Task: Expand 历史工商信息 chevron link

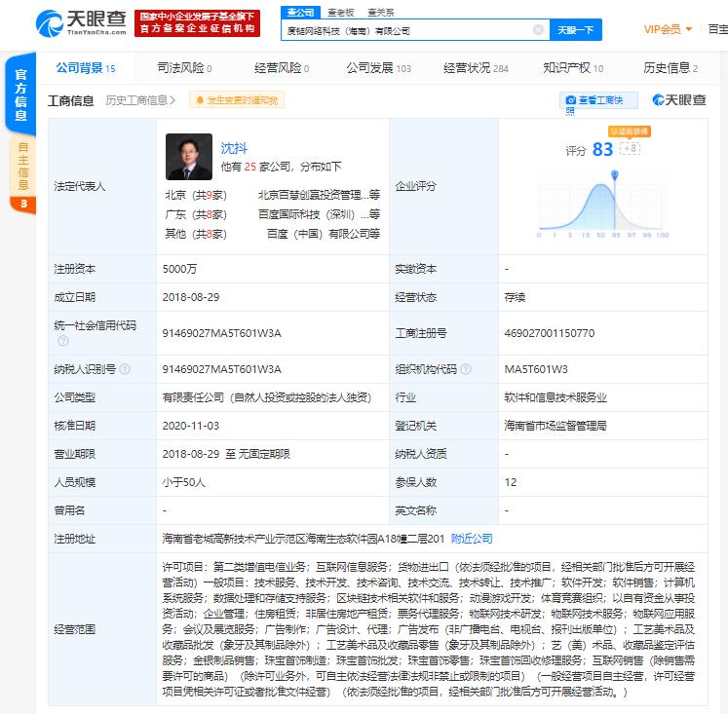Action: point(140,100)
